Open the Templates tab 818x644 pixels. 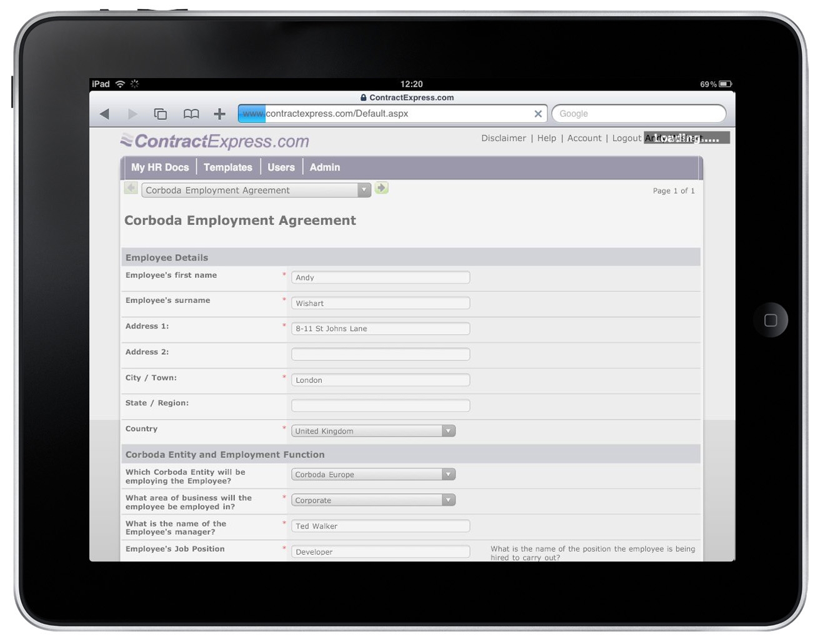pyautogui.click(x=228, y=167)
